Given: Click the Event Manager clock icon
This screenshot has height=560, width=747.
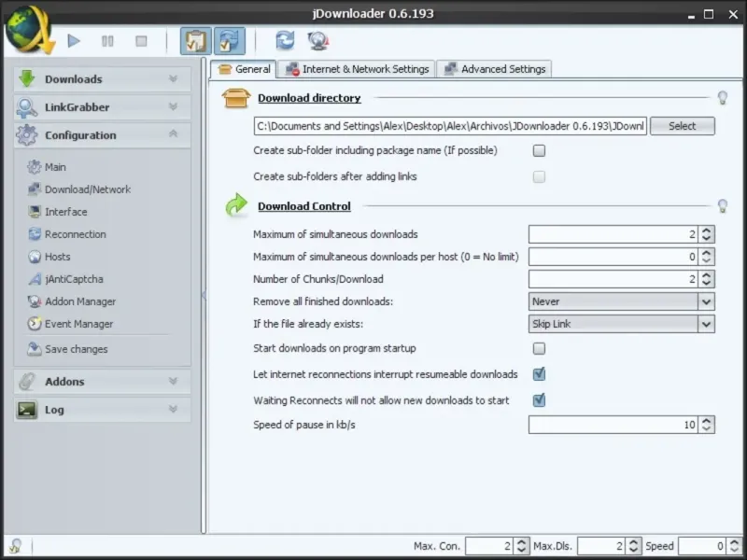Looking at the screenshot, I should point(35,324).
